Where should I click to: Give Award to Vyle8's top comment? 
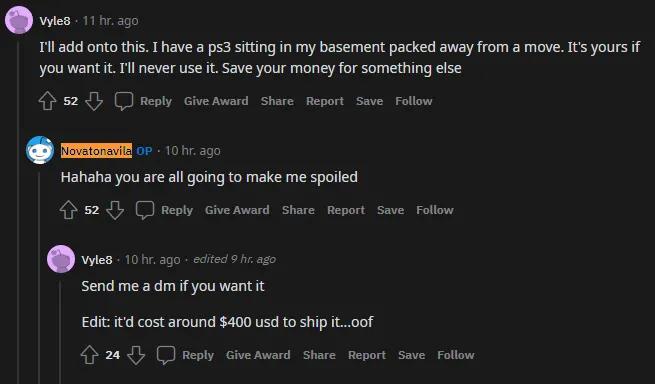(x=216, y=101)
